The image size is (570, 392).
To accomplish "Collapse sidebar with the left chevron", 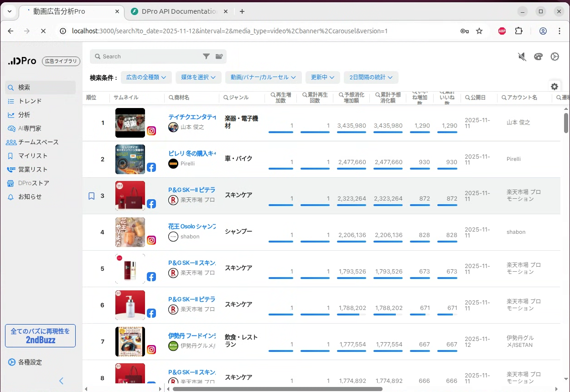I will [62, 381].
